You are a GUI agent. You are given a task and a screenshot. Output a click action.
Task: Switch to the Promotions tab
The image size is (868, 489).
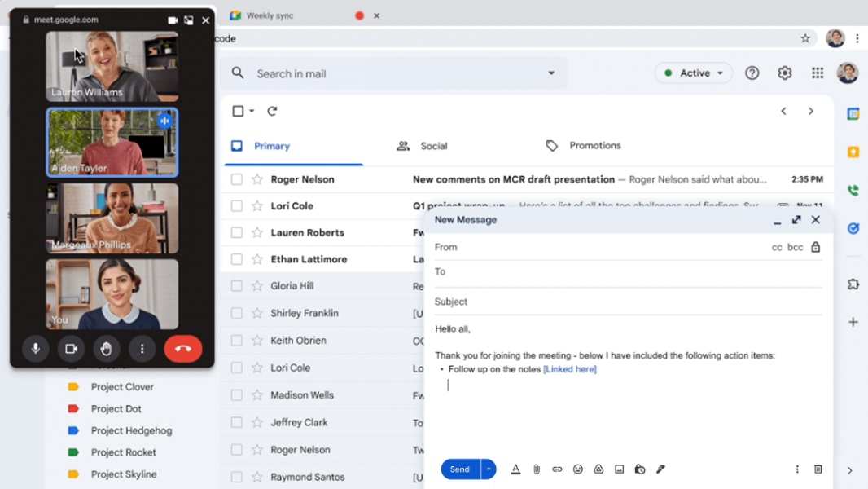[x=584, y=146]
